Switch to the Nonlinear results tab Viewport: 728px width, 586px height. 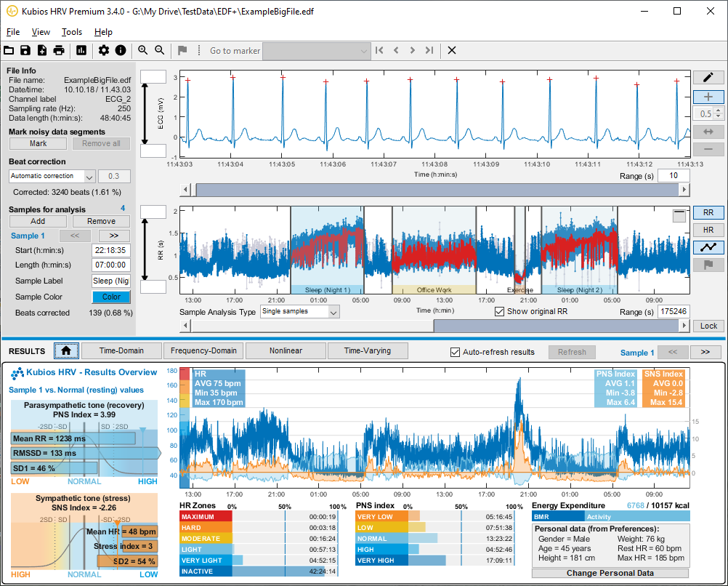pos(286,351)
